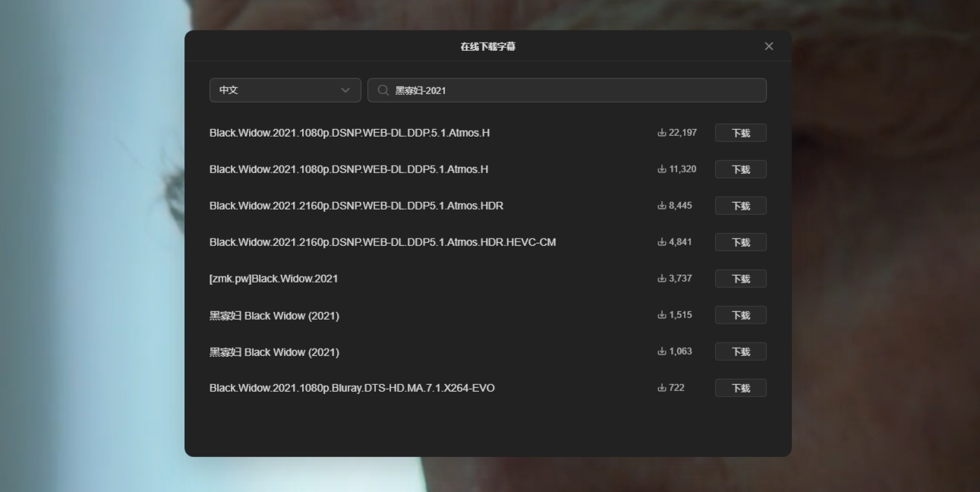980x492 pixels.
Task: Click the 在线下载字幕 dialog title
Action: click(x=488, y=46)
